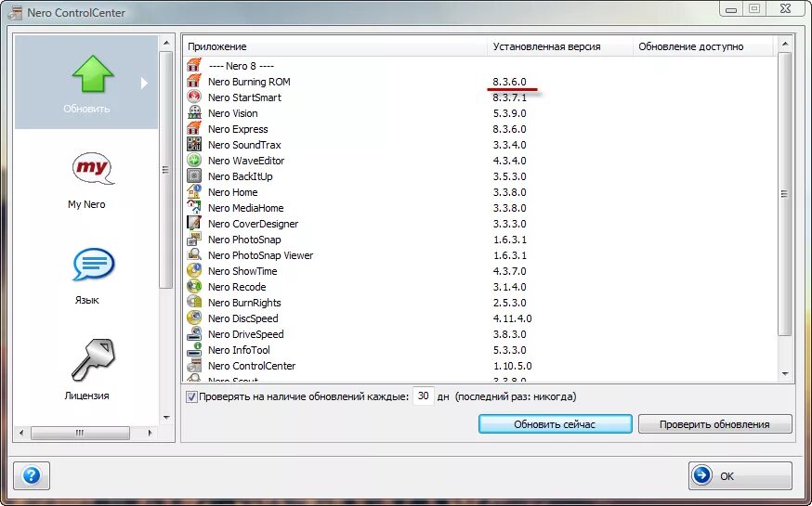Screen dimensions: 812x506
Task: Click the Nero ControlCenter list icon
Action: [194, 365]
